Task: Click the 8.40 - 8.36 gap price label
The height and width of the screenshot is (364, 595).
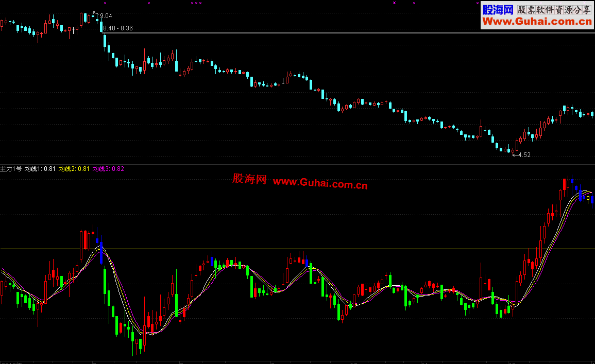Action: pyautogui.click(x=118, y=28)
